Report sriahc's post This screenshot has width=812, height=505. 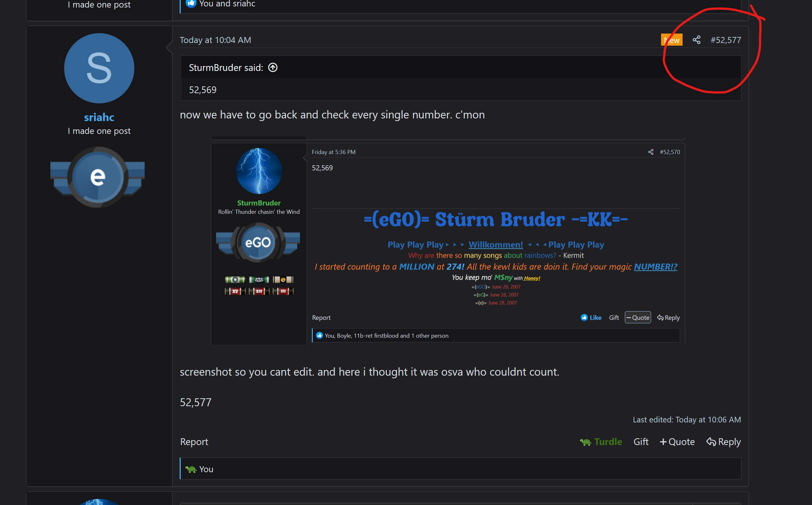(x=194, y=442)
